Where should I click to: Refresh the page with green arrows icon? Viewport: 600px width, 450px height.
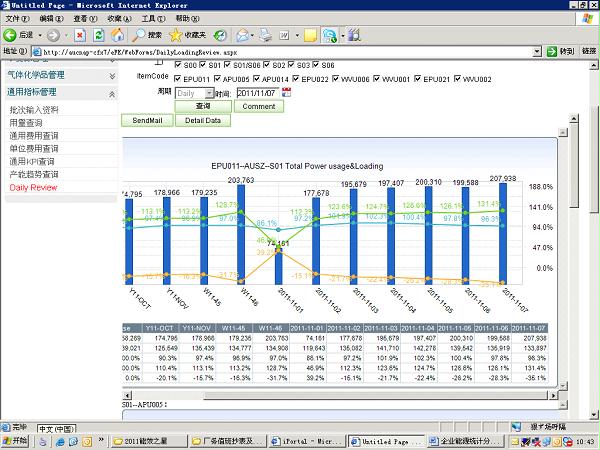tap(99, 36)
